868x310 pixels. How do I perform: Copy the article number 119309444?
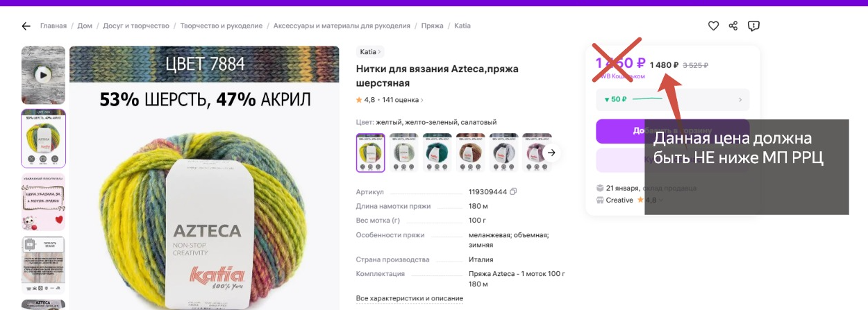pyautogui.click(x=513, y=191)
